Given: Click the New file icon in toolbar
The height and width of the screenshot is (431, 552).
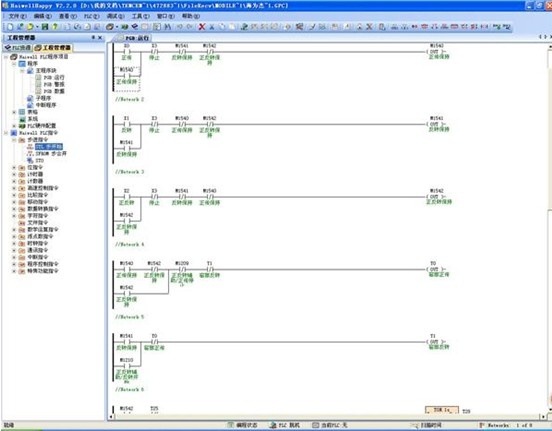Looking at the screenshot, I should click(x=10, y=27).
